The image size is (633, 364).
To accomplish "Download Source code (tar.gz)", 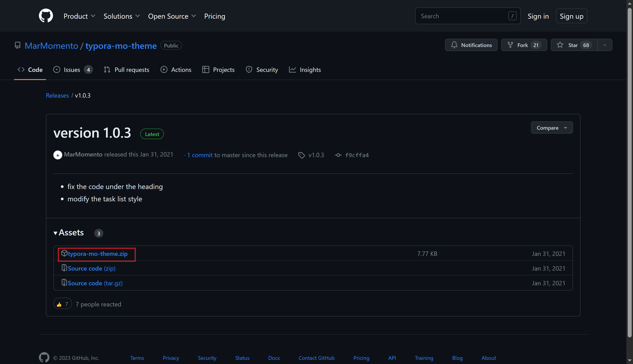I will pos(95,283).
